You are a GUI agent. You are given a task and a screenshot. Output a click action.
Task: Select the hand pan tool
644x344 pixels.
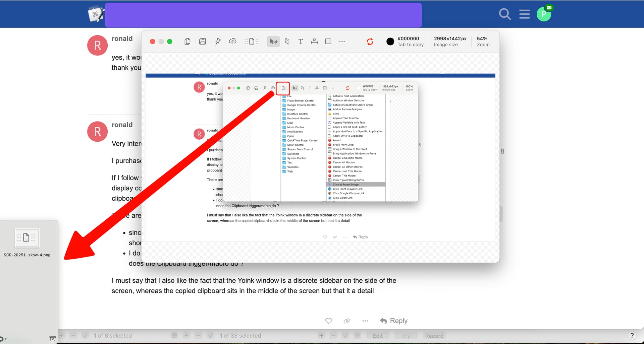tap(287, 42)
